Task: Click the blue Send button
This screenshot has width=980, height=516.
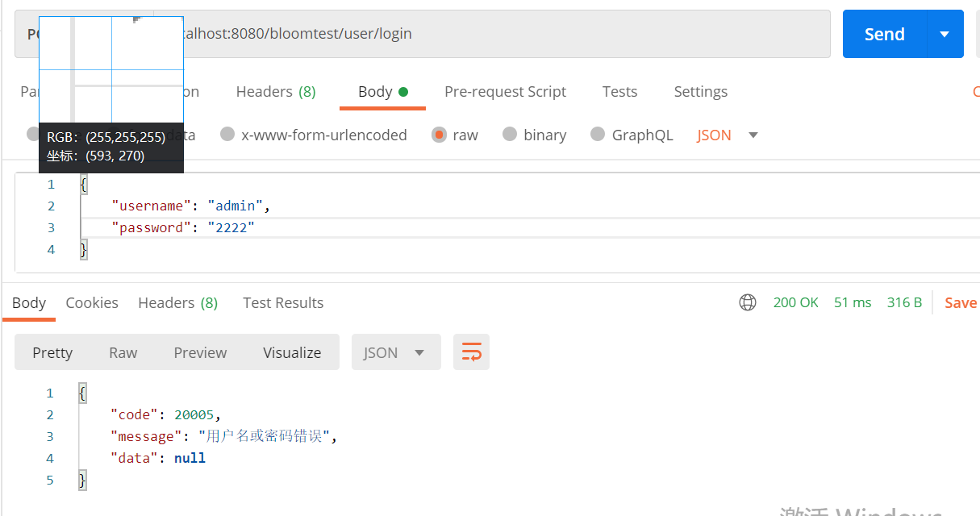Action: click(884, 34)
